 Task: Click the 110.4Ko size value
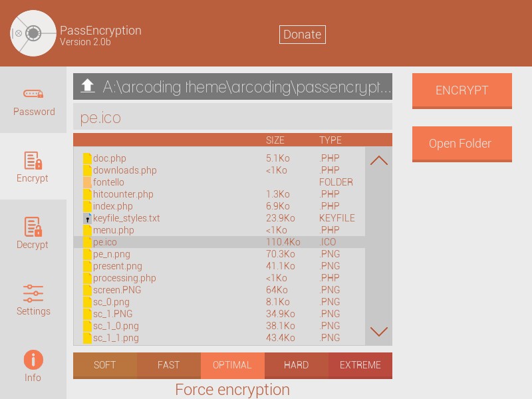coord(283,242)
